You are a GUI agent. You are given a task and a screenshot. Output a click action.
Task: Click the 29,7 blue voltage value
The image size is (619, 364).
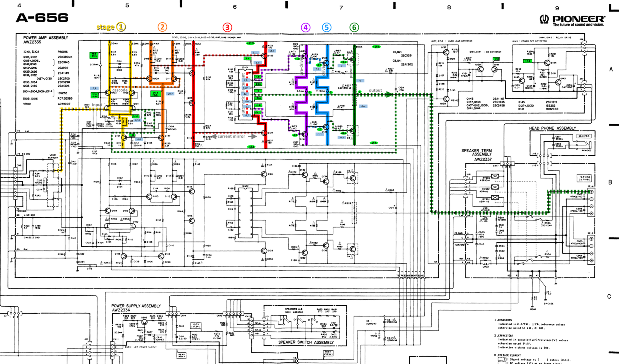click(170, 94)
